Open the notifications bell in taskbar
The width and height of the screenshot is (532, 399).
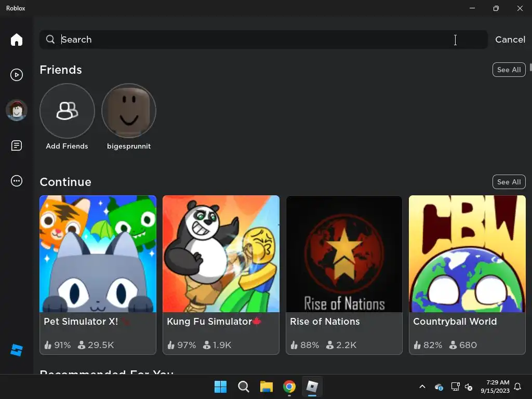(518, 387)
